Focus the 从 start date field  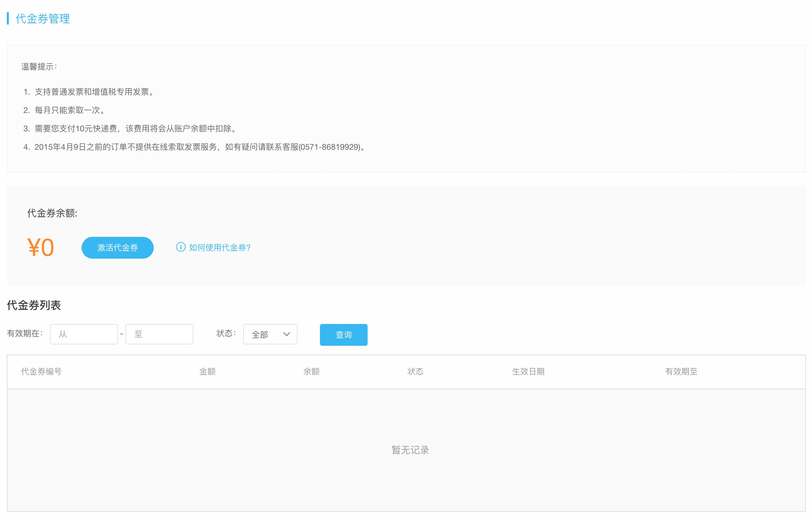pos(84,334)
